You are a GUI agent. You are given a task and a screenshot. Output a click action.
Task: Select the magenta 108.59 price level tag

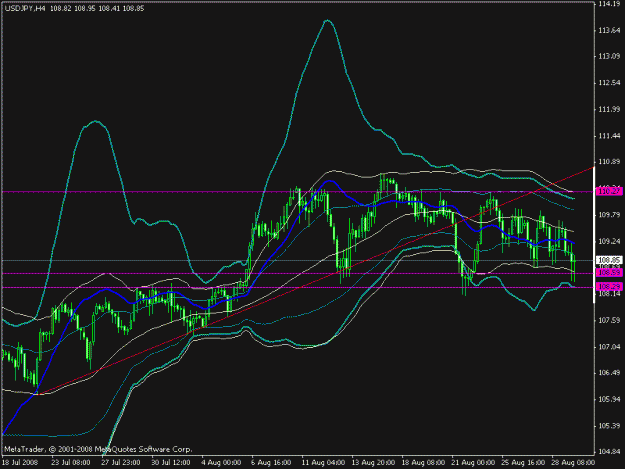(x=610, y=273)
